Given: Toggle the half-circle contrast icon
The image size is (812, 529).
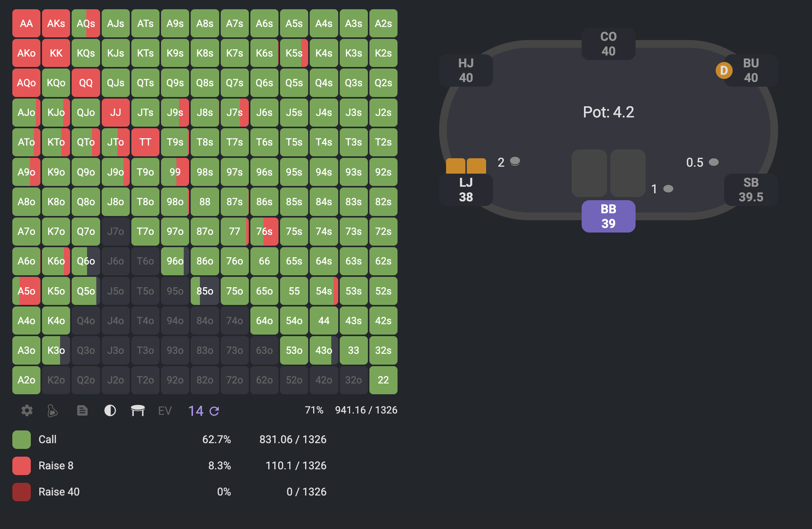Looking at the screenshot, I should (x=110, y=411).
